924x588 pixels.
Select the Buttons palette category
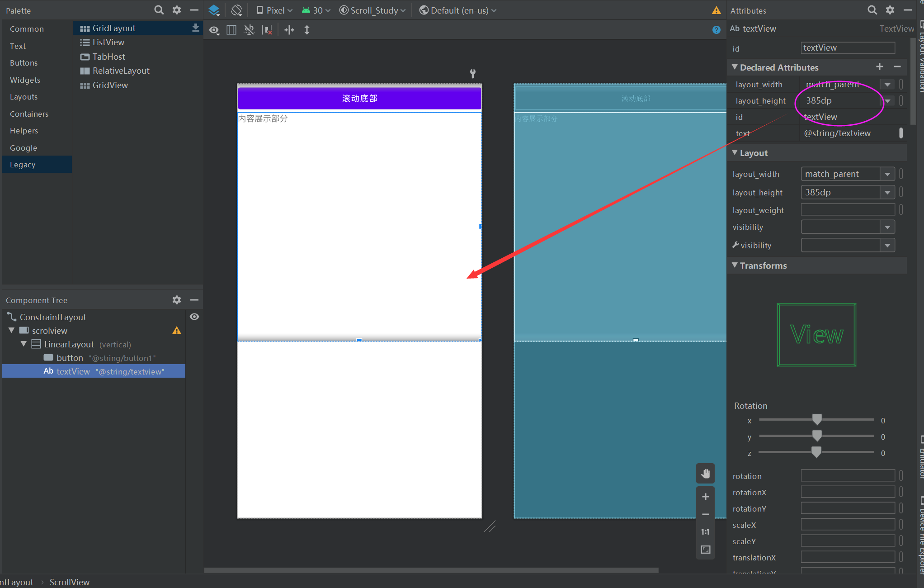[x=24, y=63]
